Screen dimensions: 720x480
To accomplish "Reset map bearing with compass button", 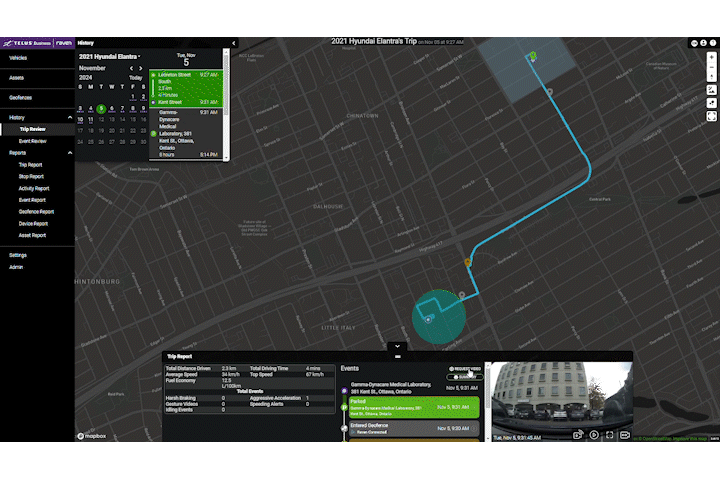I will 711,77.
